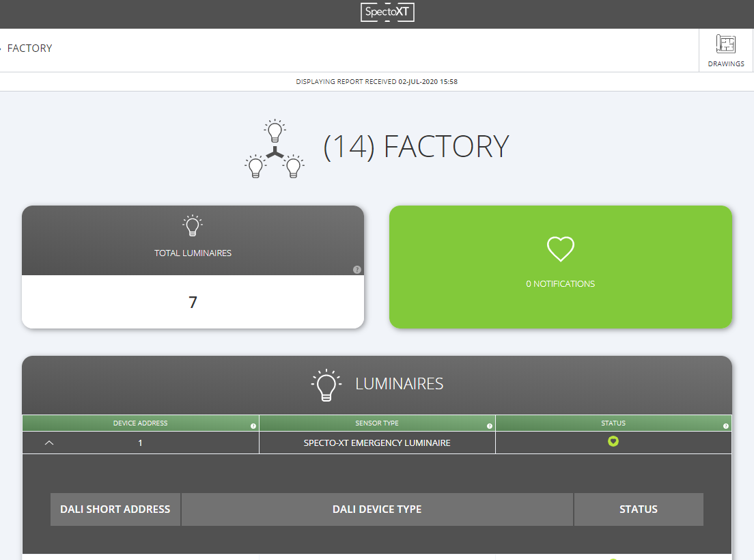
Task: Click the total luminaires value '7'
Action: (193, 302)
